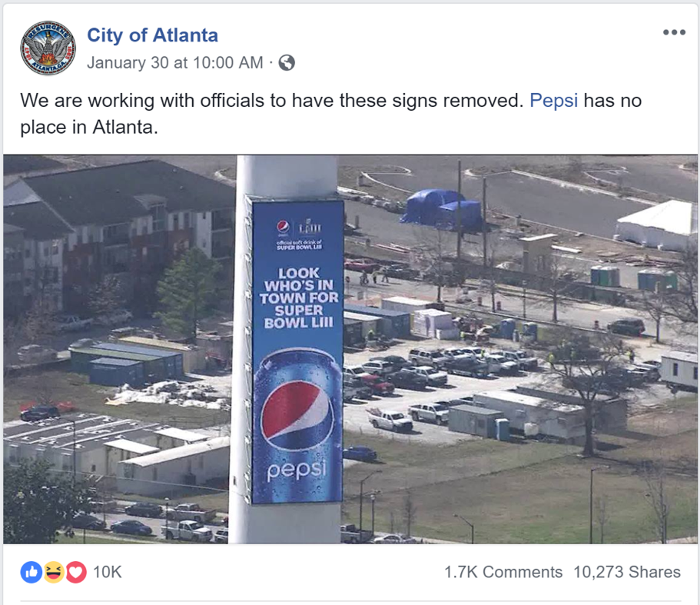Follow the Pepsi tagged page link
700x605 pixels.
coord(553,101)
